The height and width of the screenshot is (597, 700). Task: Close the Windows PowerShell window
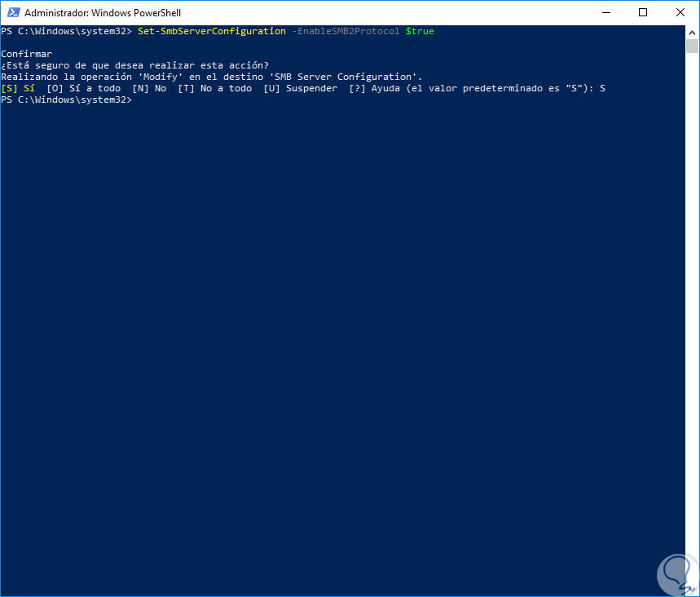click(680, 13)
